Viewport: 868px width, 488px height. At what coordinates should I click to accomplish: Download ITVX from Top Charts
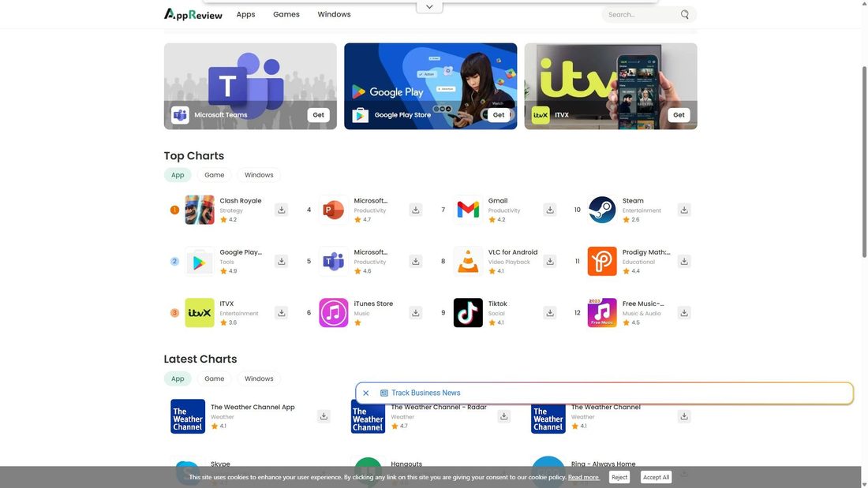pyautogui.click(x=281, y=313)
